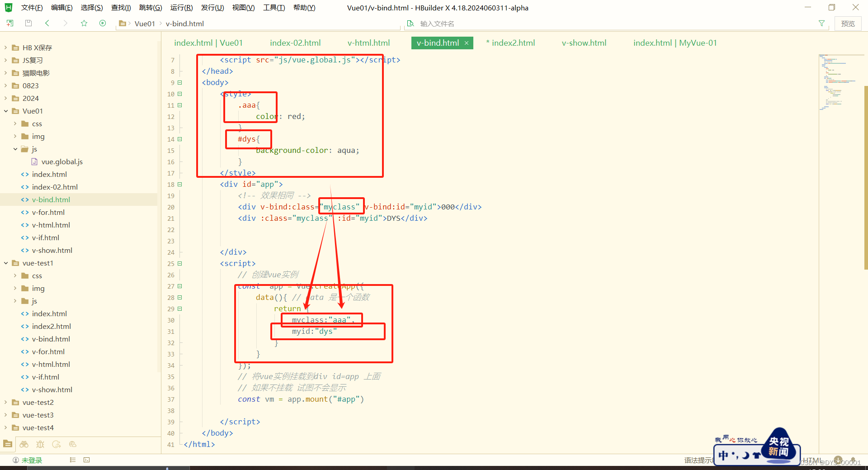Click the Vue01 breadcrumb

tap(145, 24)
